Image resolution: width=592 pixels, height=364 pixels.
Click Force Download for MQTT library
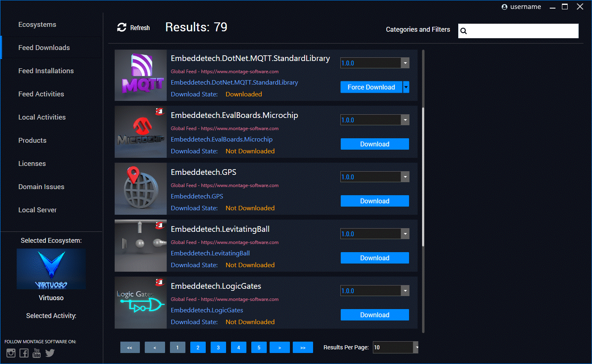click(371, 87)
